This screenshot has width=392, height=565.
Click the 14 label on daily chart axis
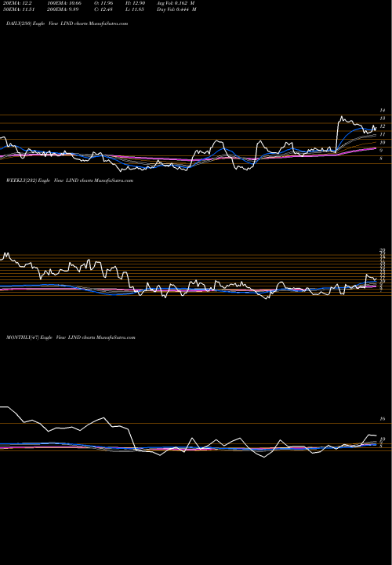[383, 111]
